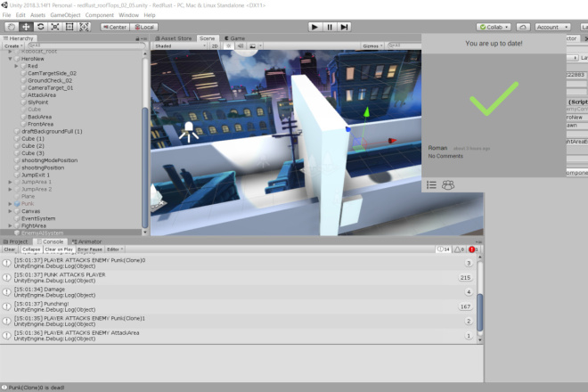Screen dimensions: 588x392
Task: Select the Punching! log entry
Action: (240, 306)
